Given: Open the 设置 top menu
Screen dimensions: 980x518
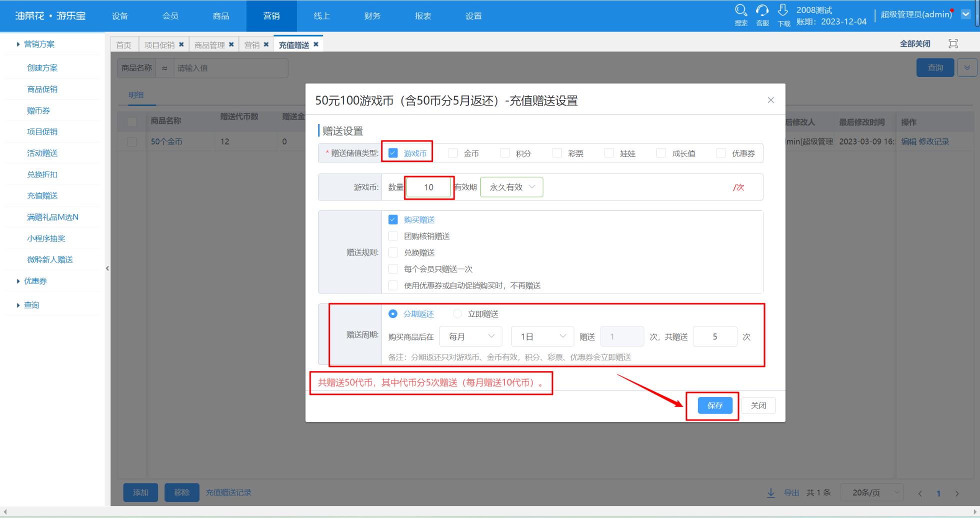Looking at the screenshot, I should (x=473, y=16).
